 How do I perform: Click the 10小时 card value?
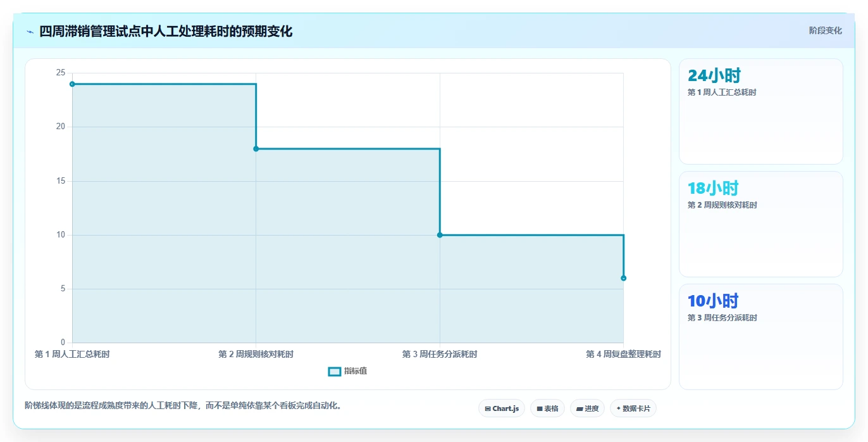click(x=713, y=301)
